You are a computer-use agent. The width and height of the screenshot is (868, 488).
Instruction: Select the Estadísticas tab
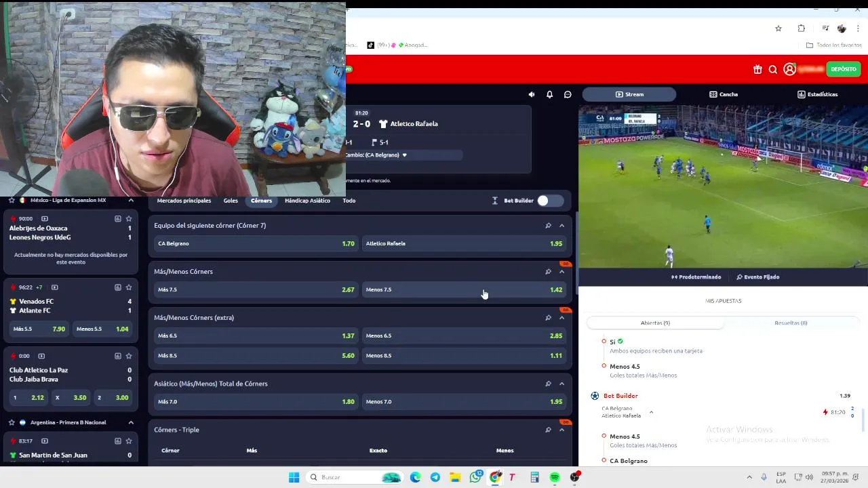pos(817,94)
